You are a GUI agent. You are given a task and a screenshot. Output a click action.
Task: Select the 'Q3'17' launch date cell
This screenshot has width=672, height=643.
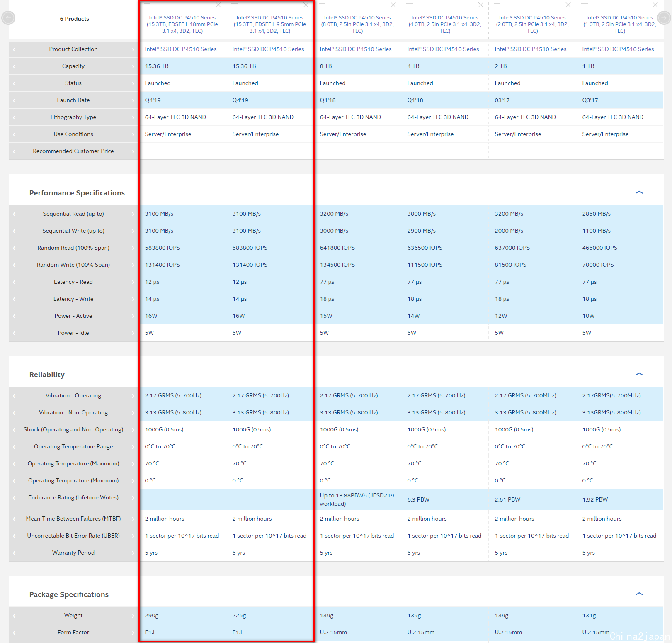pyautogui.click(x=620, y=100)
